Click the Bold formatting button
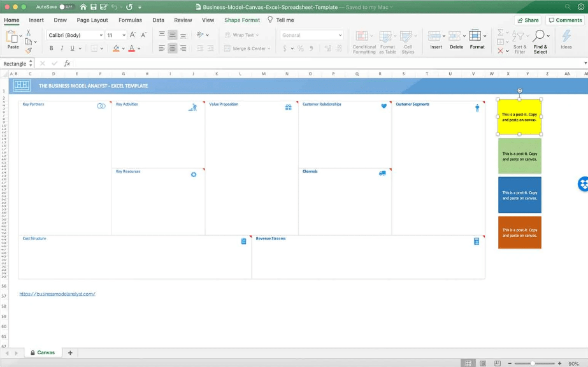 (52, 48)
